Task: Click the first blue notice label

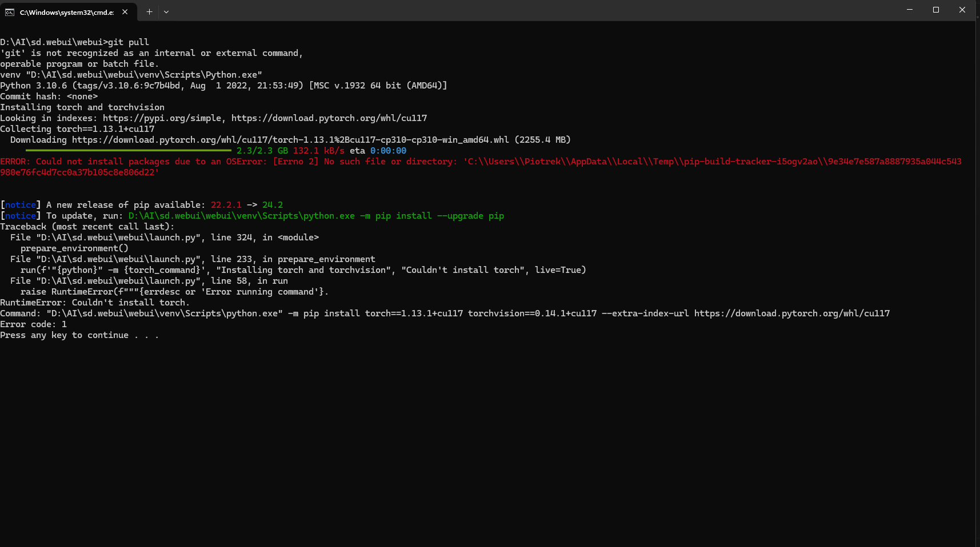Action: coord(21,205)
